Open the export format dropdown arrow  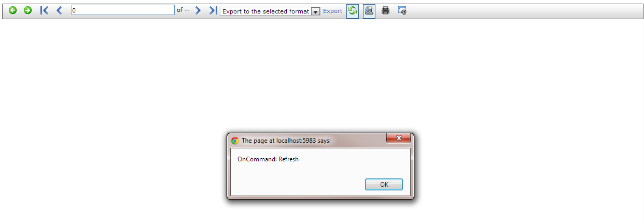coord(315,11)
